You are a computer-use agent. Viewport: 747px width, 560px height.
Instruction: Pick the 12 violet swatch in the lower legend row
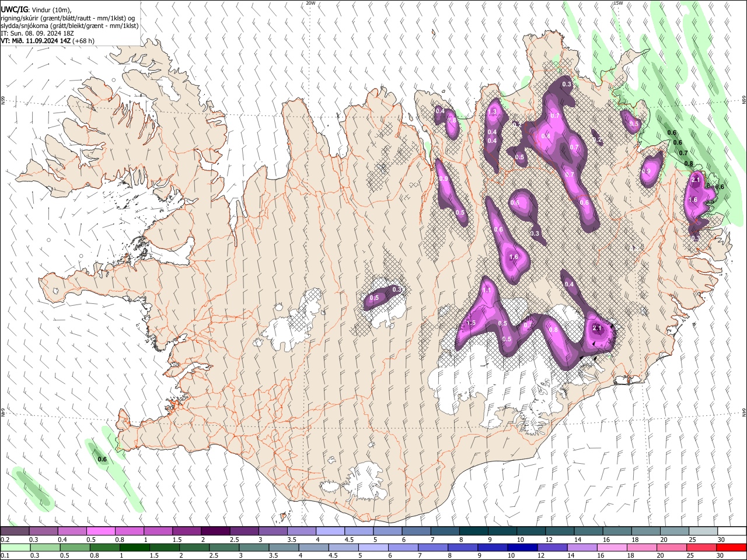[552, 548]
